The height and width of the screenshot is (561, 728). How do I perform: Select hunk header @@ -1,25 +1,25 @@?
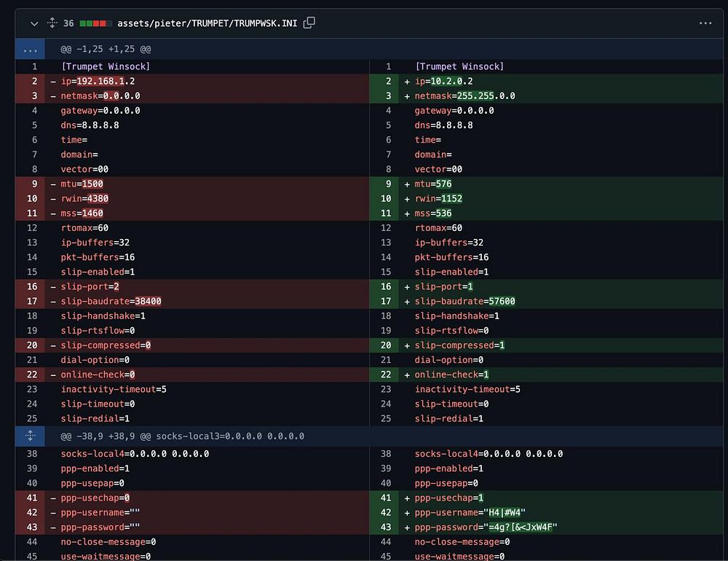(106, 50)
